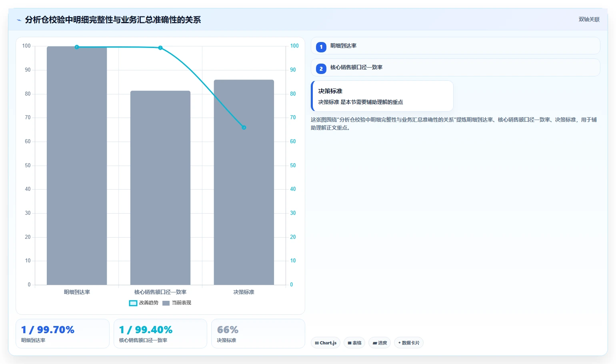Click the right axis value 100
The height and width of the screenshot is (364, 616).
click(x=294, y=46)
